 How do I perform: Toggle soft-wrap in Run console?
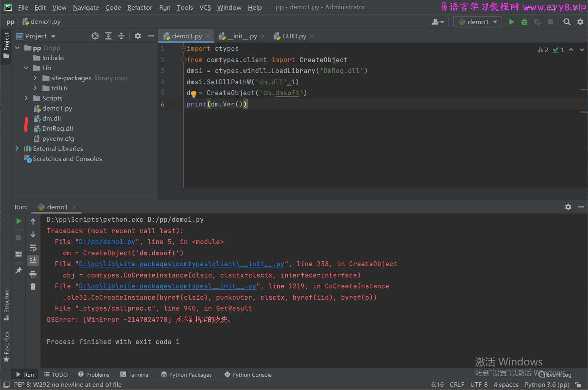point(33,248)
